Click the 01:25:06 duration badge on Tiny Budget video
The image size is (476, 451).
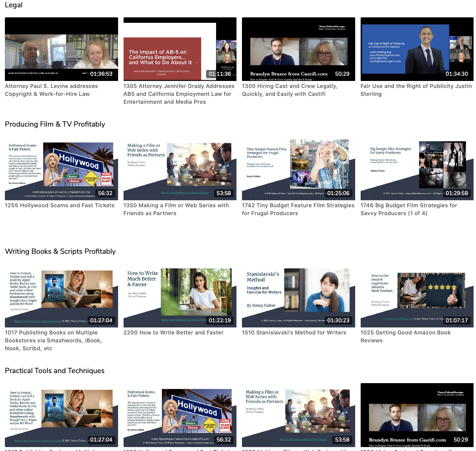(338, 193)
